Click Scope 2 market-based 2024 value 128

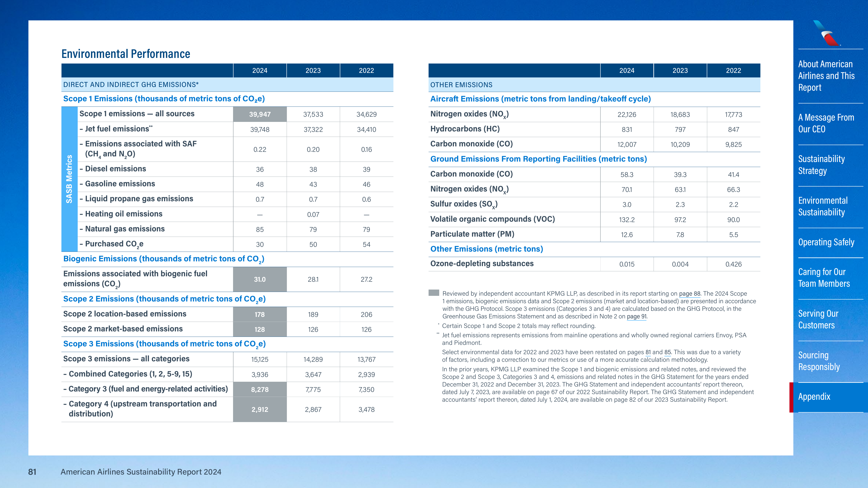pyautogui.click(x=260, y=330)
